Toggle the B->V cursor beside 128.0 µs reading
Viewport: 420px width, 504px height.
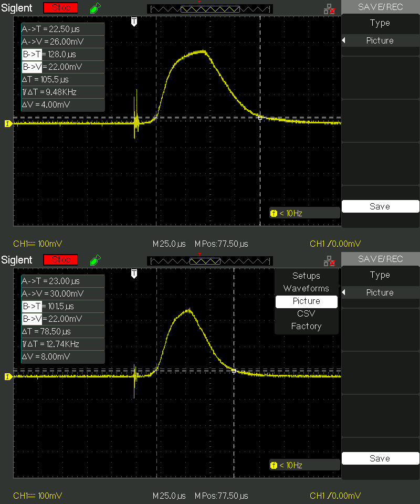tap(31, 67)
